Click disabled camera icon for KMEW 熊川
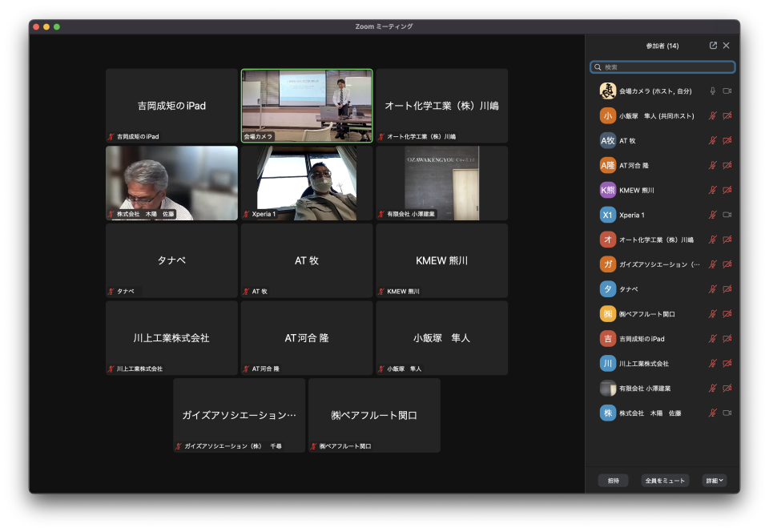This screenshot has width=769, height=532. pyautogui.click(x=727, y=191)
